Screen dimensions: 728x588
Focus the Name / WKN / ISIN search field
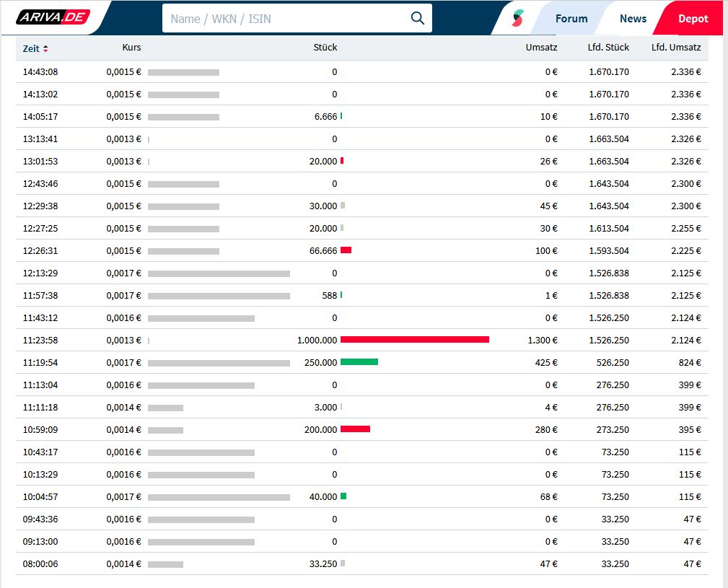point(285,18)
